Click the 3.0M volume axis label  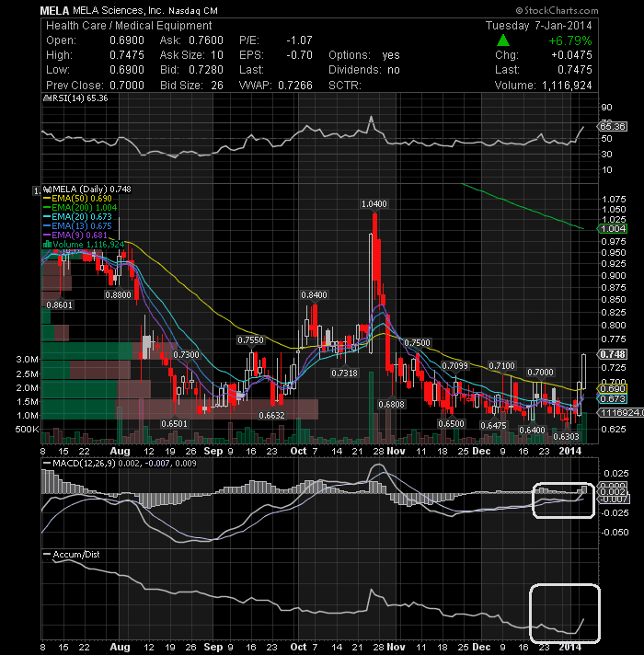[28, 360]
